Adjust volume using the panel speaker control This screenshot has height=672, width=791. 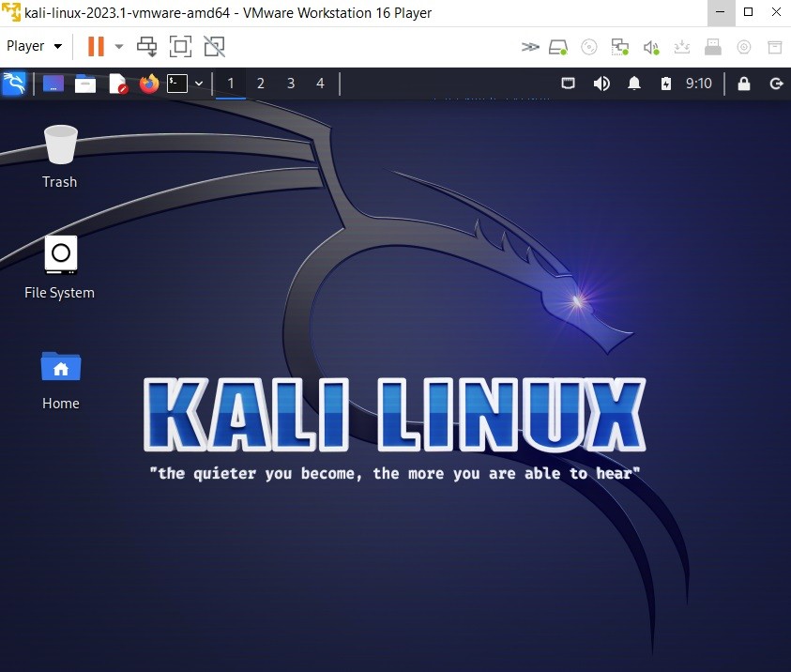pyautogui.click(x=601, y=83)
